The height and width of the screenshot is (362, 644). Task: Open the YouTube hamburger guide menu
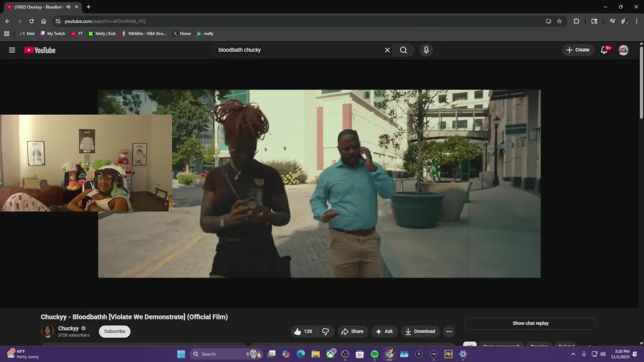coord(12,50)
